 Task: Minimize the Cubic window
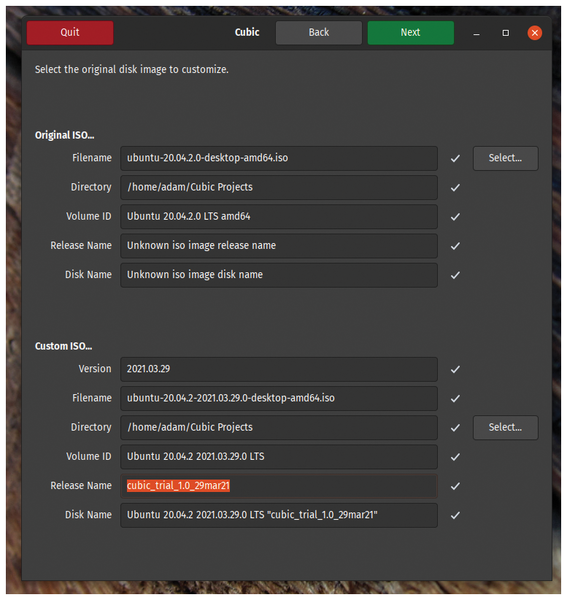476,33
